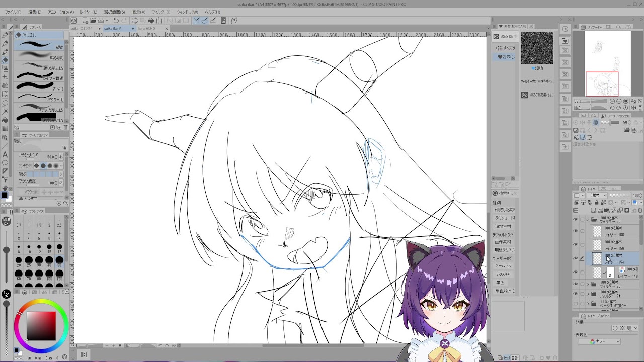Click the Redo arrow in the command bar
This screenshot has width=644, height=362.
click(124, 21)
